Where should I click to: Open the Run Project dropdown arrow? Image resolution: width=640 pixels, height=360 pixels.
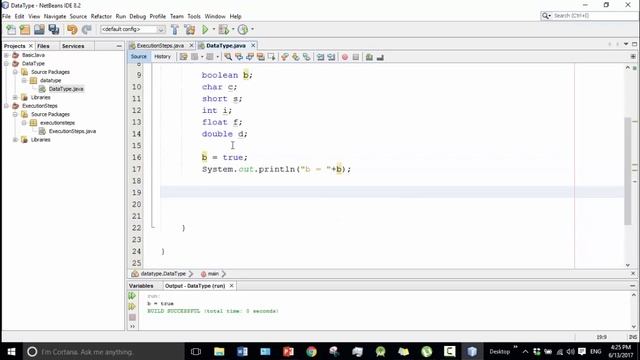[213, 29]
